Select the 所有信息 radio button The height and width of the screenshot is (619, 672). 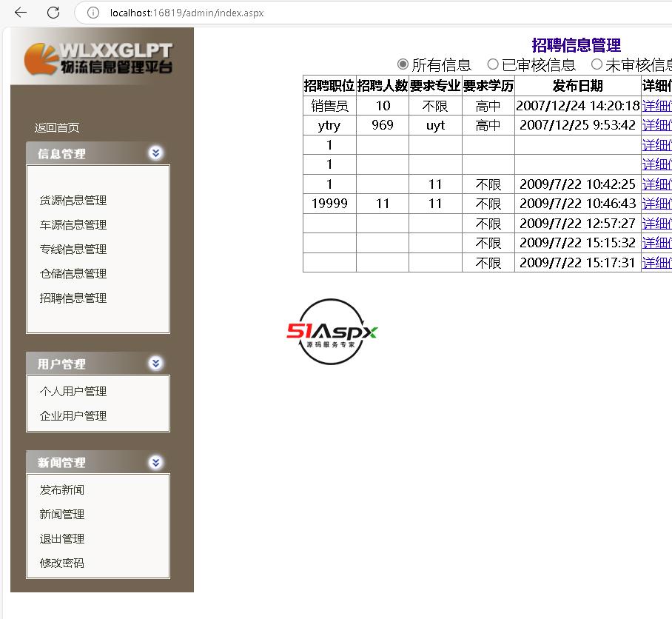tap(403, 64)
